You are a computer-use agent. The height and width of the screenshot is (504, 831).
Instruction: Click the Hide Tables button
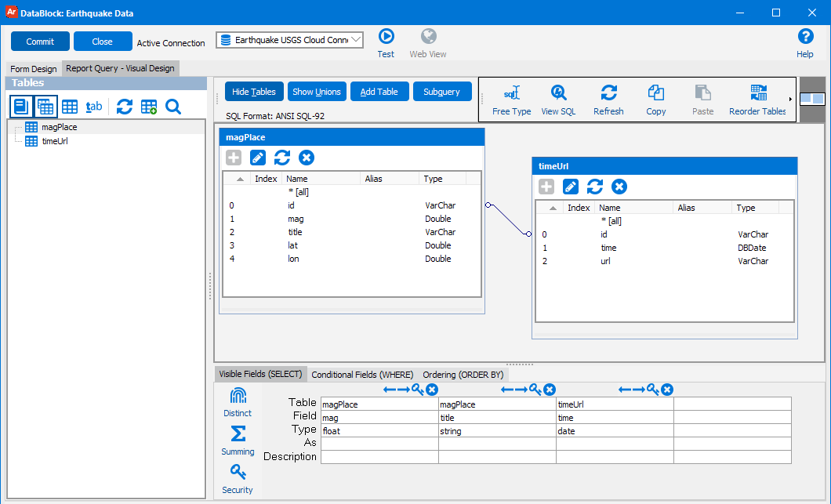pos(254,92)
